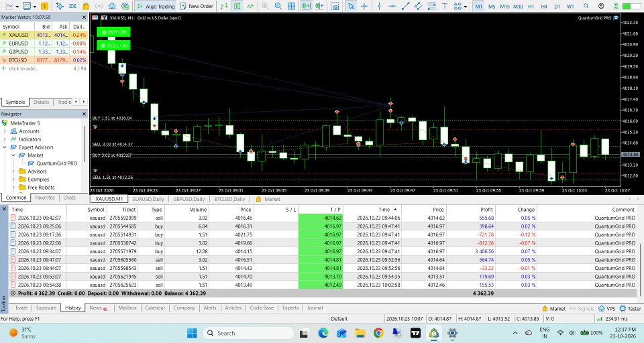Select the crosshair tool
The image size is (644, 343).
364,6
